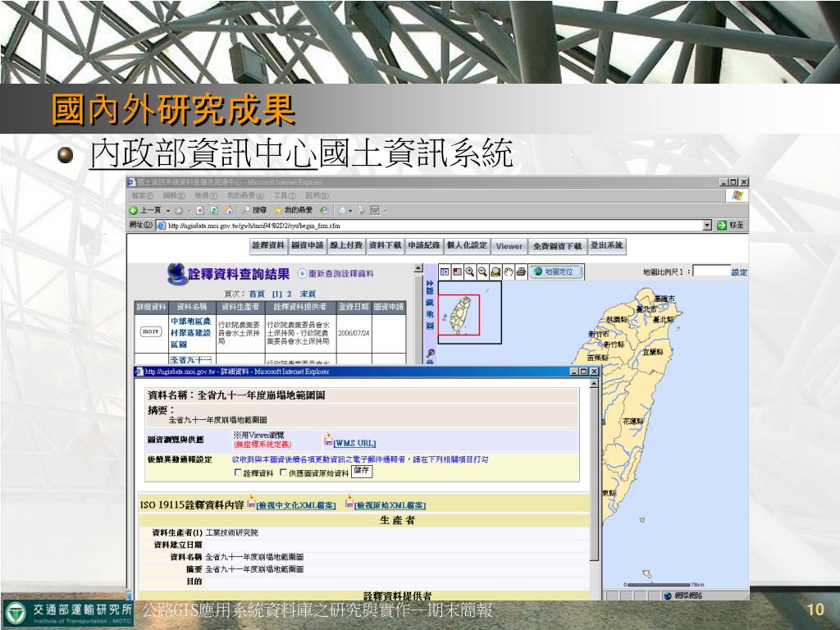Select the map Zoom In tool

pyautogui.click(x=470, y=272)
